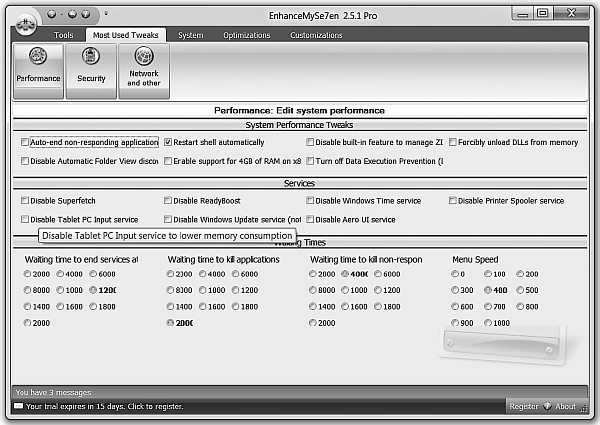Tick Disable Windows Update service
The image size is (600, 425).
[168, 219]
